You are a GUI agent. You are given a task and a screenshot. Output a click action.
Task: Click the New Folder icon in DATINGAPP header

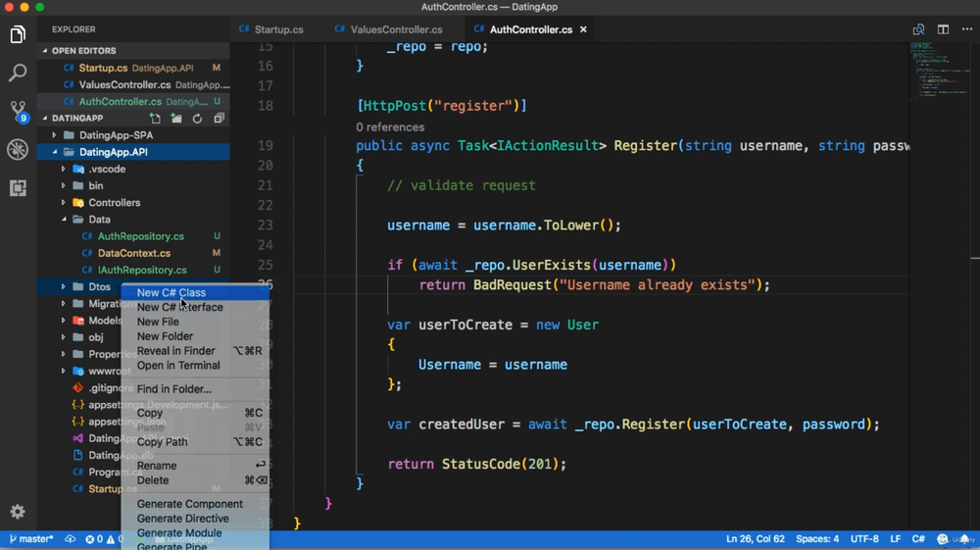(176, 118)
